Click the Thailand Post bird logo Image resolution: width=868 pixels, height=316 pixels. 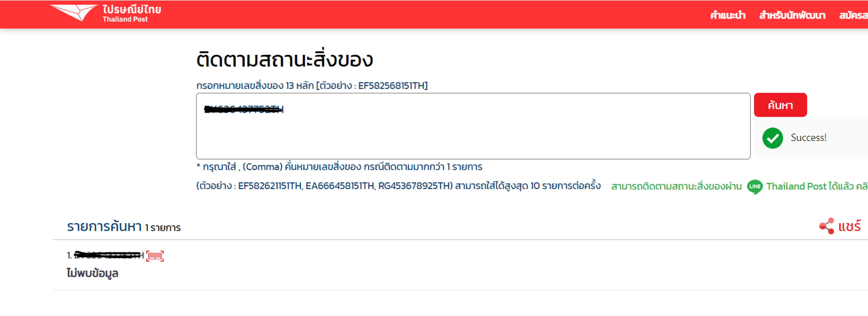point(74,13)
